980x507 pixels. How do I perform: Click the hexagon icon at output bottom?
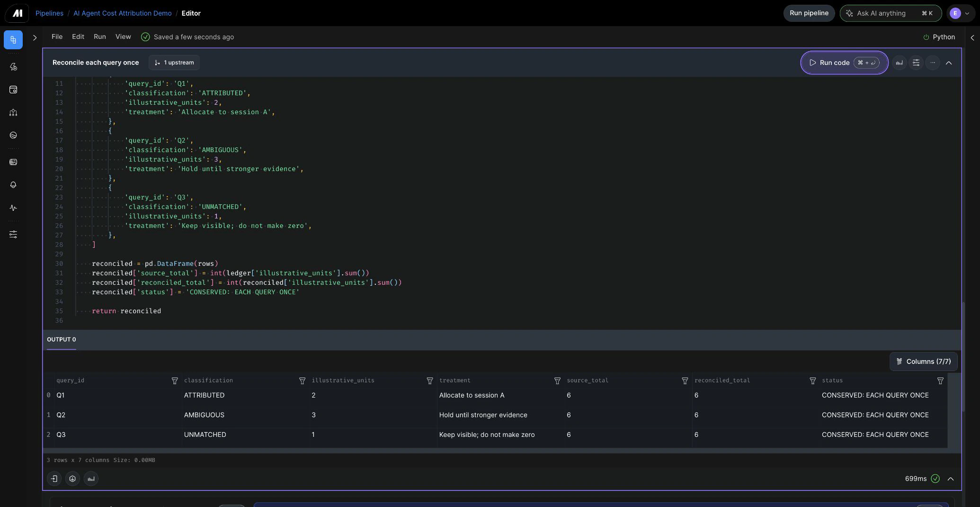coord(72,479)
